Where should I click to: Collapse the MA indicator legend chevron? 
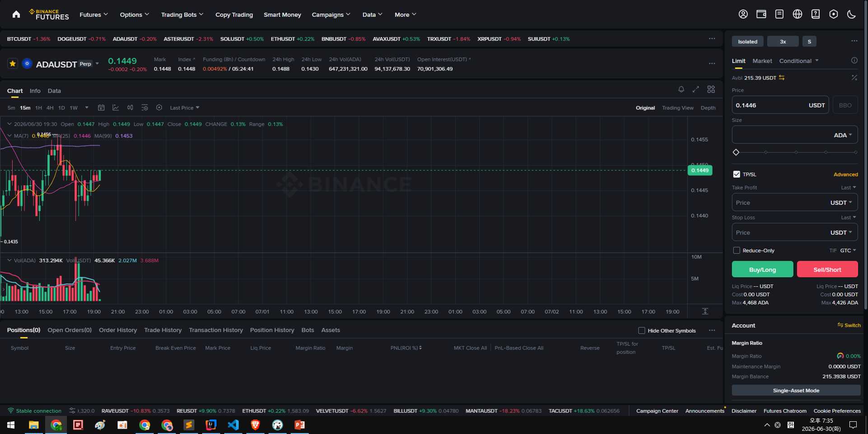(9, 135)
